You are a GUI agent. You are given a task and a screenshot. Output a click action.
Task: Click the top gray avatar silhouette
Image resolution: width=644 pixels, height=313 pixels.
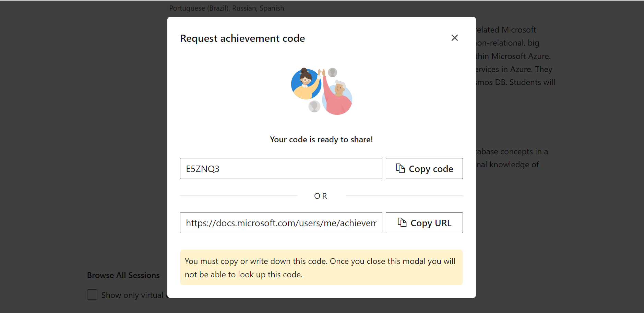click(332, 72)
